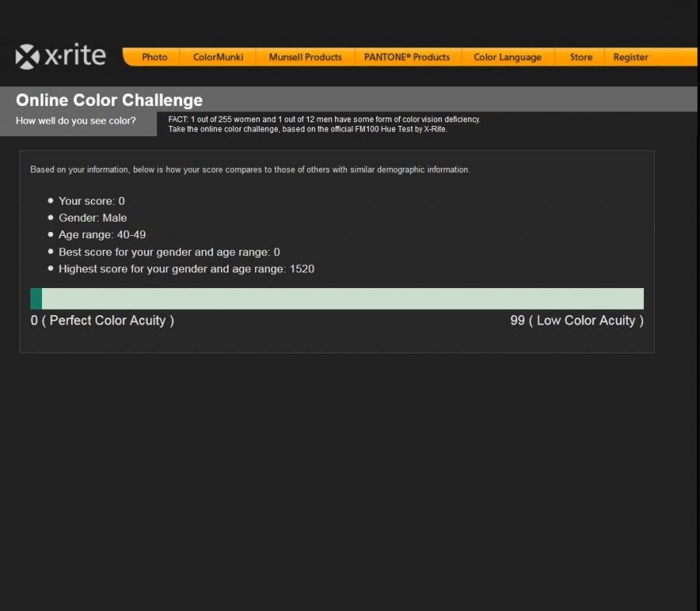Click the color vision deficiency FACT line
This screenshot has width=700, height=611.
(324, 119)
